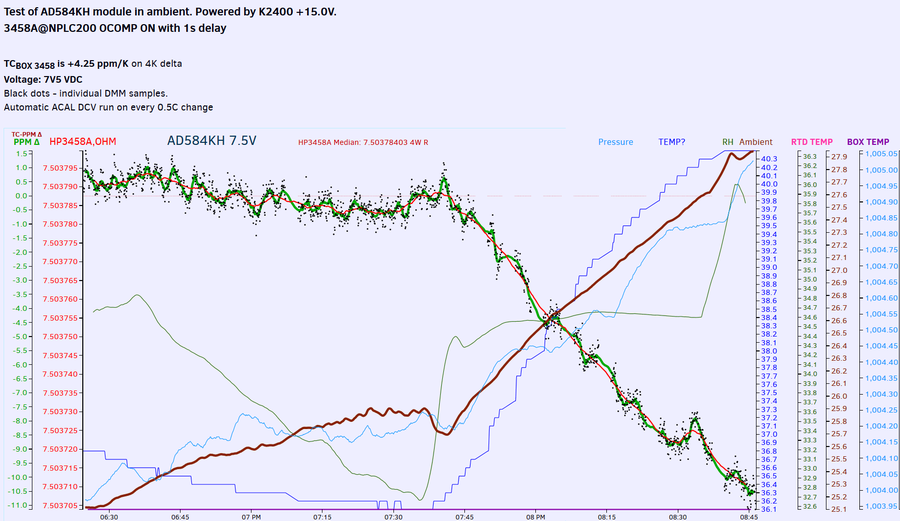Image resolution: width=900 pixels, height=521 pixels.
Task: Click the 'RH' legend label
Action: point(727,142)
